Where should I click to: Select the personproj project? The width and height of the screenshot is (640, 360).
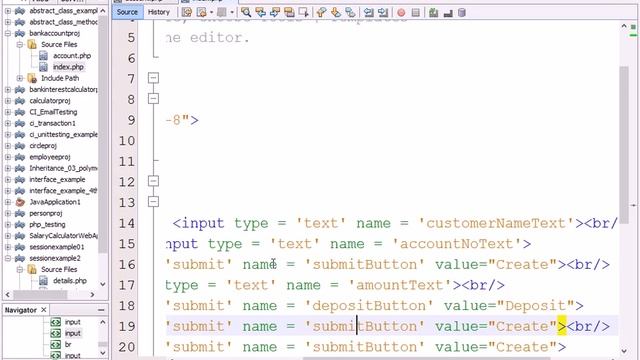click(x=46, y=213)
